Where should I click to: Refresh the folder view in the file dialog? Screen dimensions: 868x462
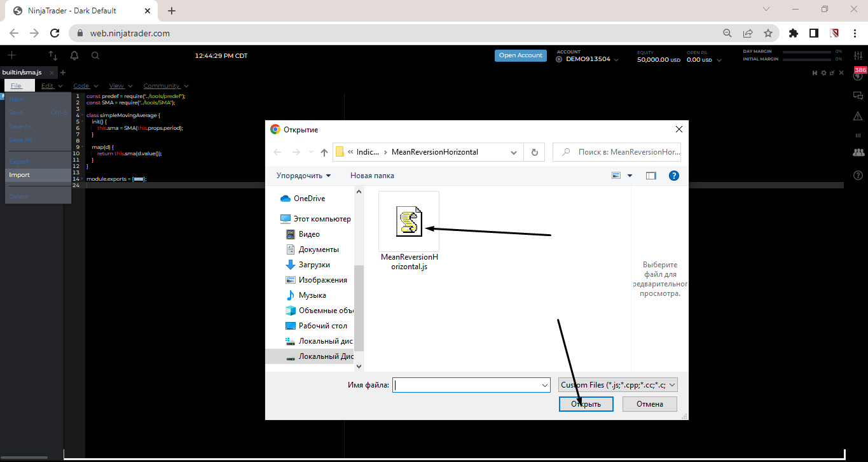[534, 152]
